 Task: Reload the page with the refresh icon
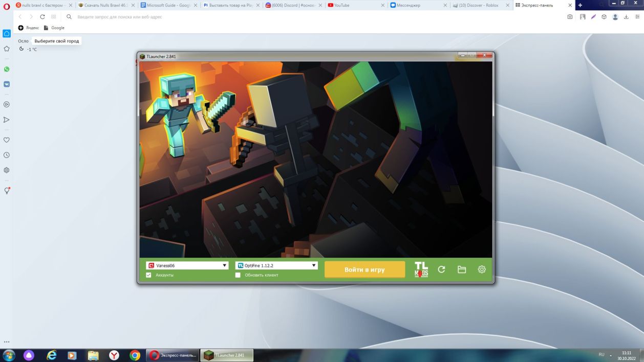(42, 17)
